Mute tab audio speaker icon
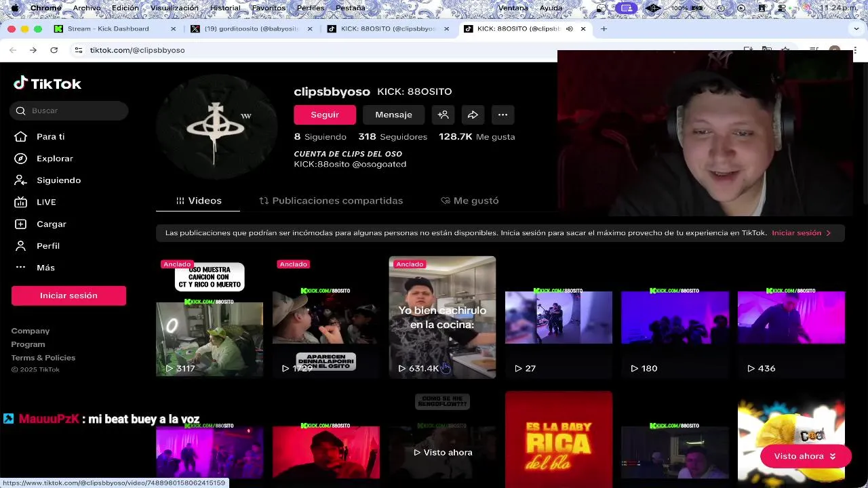Viewport: 868px width, 488px height. tap(570, 29)
